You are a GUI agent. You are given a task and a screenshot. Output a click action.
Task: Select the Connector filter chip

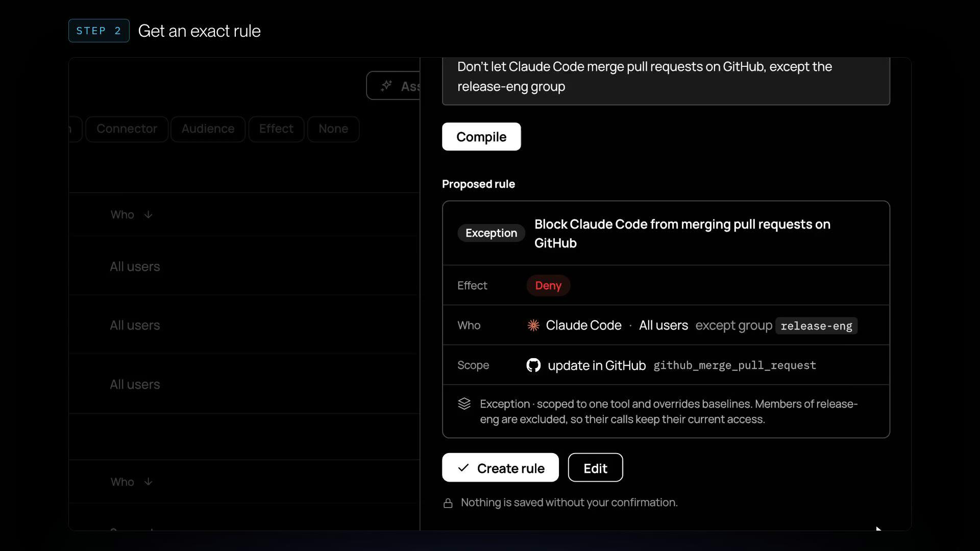(127, 129)
